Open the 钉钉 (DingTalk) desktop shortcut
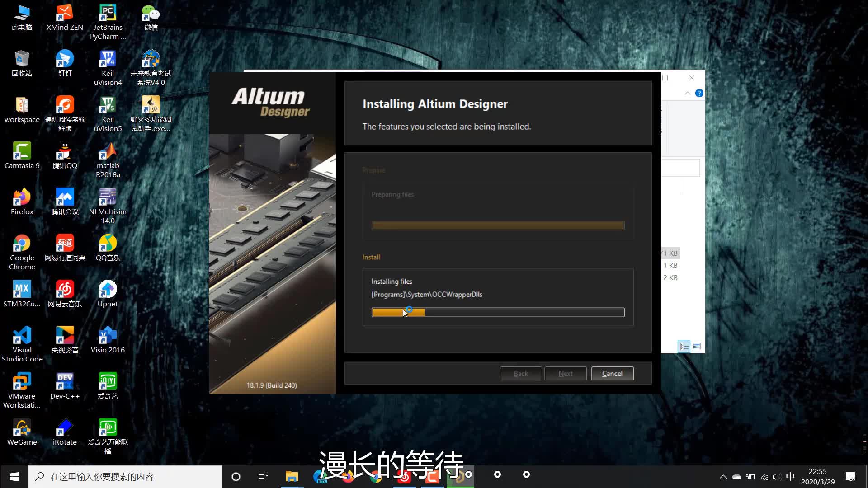This screenshot has width=868, height=488. coord(65,64)
